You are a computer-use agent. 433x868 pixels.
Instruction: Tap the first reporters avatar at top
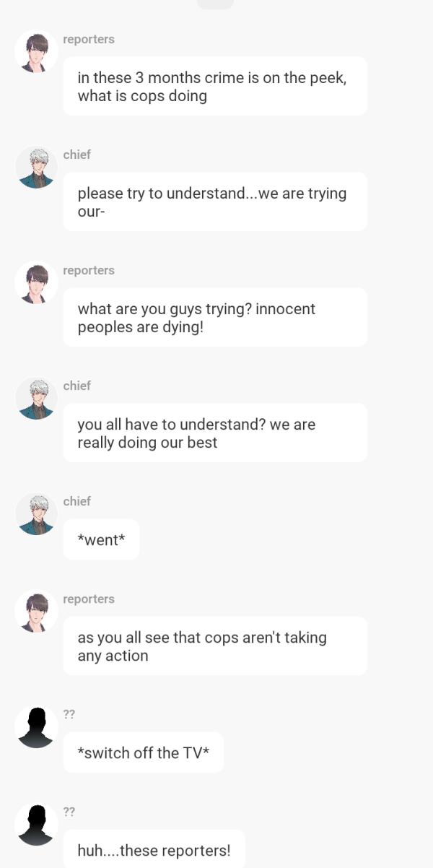[36, 51]
